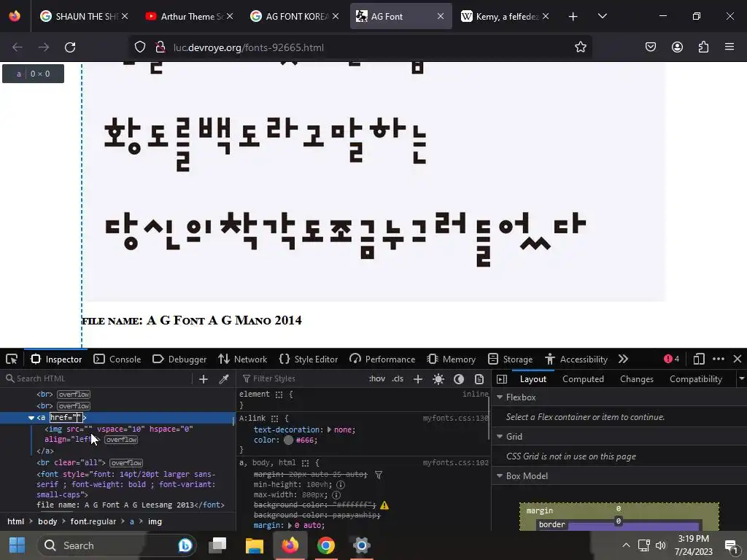Expand the margin 0 auto shorthand arrow
The height and width of the screenshot is (560, 747).
click(x=290, y=525)
